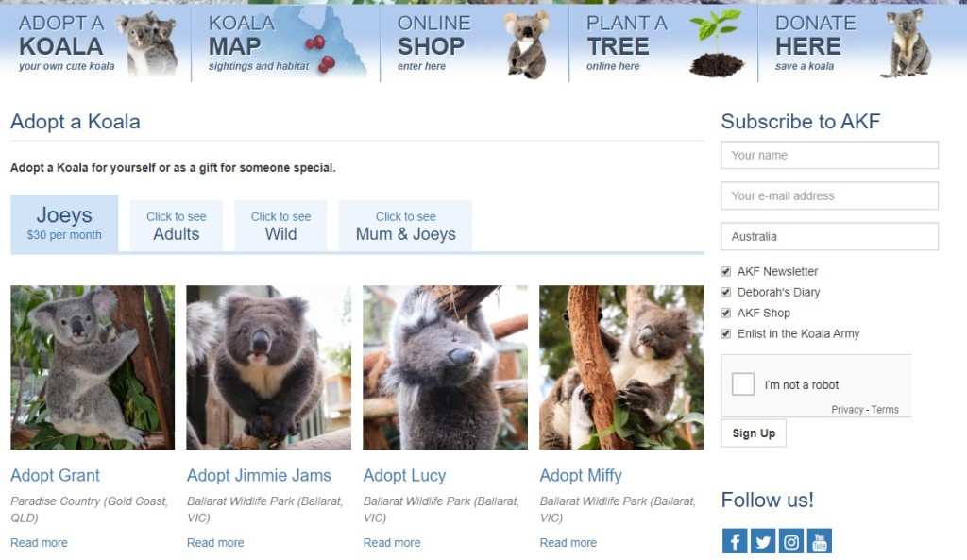This screenshot has height=560, width=967.
Task: Switch to the Adults tab
Action: (177, 226)
